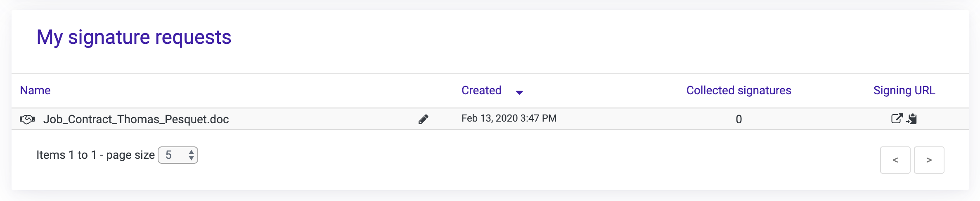Image resolution: width=980 pixels, height=201 pixels.
Task: Click the Signing URL column header
Action: 904,90
